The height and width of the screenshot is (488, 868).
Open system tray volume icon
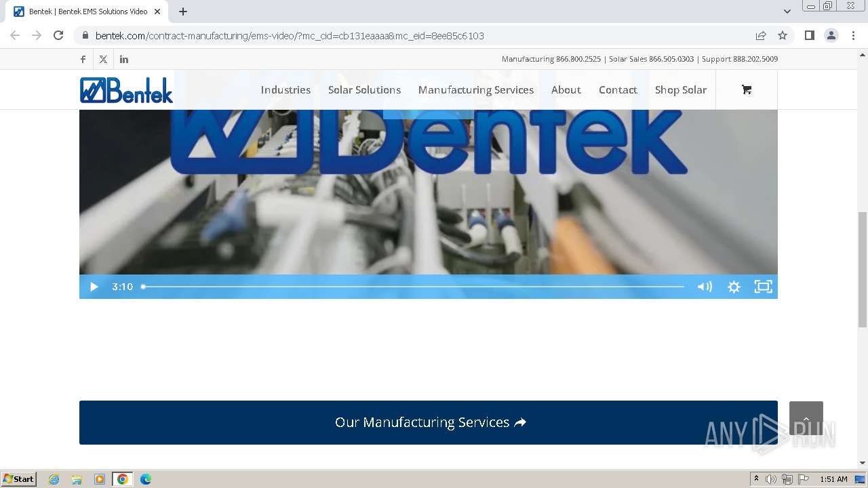[x=771, y=479]
